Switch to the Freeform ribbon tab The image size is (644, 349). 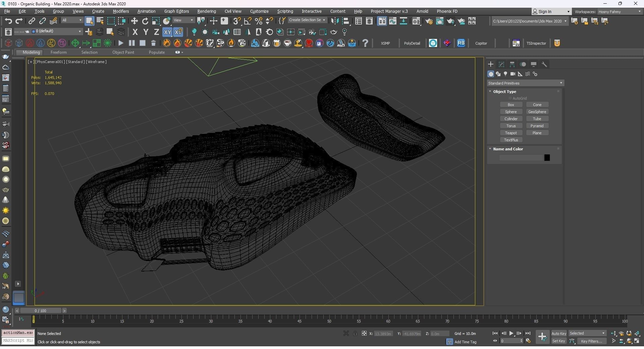pos(58,52)
